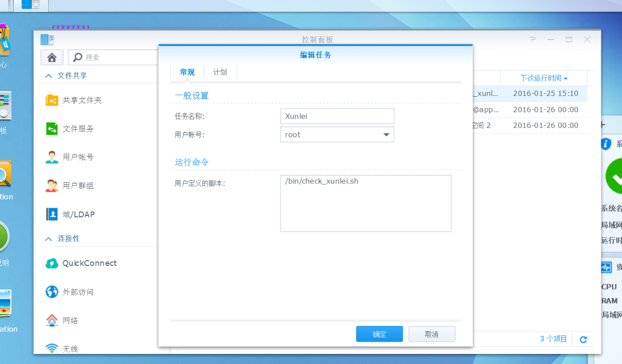Click the Control Panel home icon button
622x364 pixels.
click(x=52, y=57)
